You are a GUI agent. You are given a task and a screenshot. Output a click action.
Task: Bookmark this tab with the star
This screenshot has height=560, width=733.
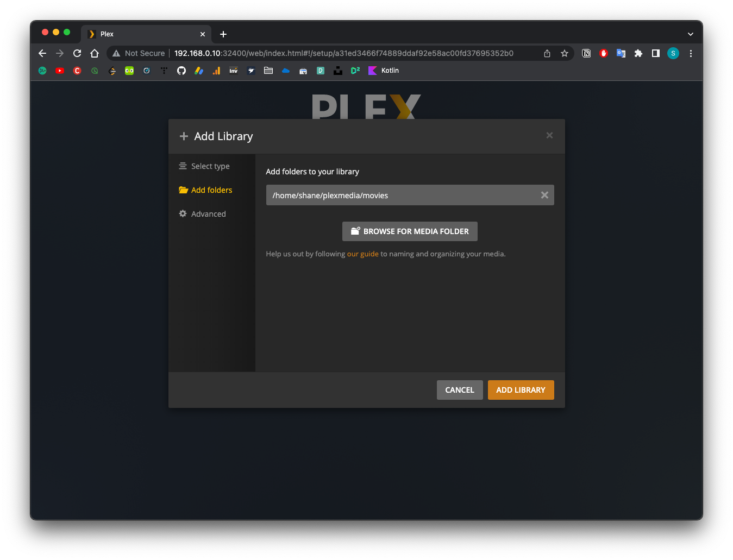coord(565,53)
